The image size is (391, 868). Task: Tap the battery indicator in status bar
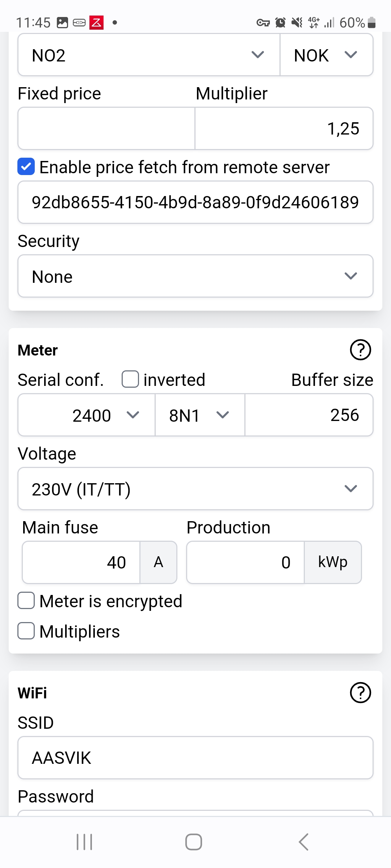[x=371, y=22]
